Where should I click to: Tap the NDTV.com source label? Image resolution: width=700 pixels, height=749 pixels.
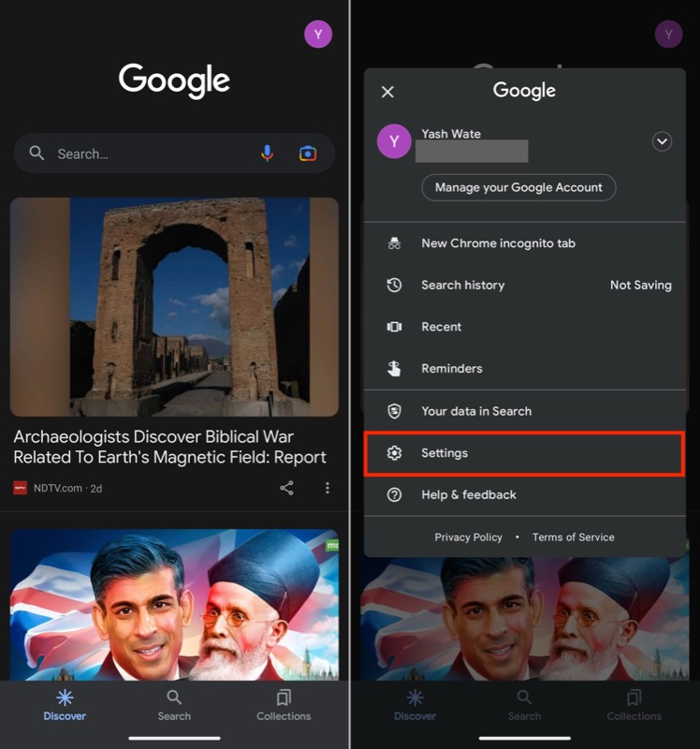pyautogui.click(x=58, y=488)
